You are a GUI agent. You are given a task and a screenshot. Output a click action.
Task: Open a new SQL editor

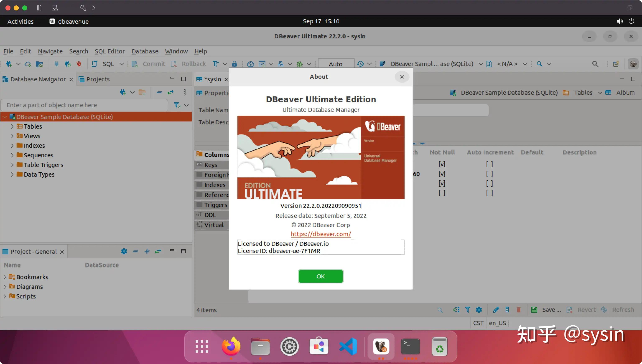coord(95,64)
